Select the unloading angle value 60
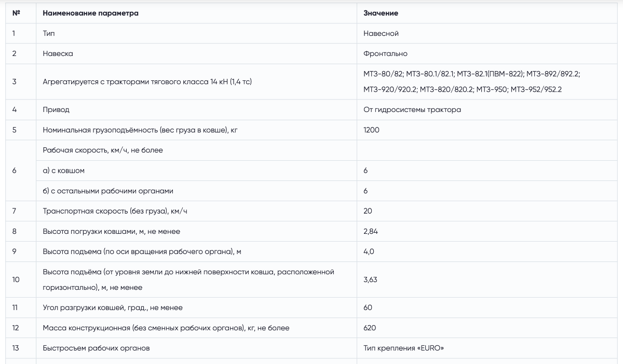Image resolution: width=623 pixels, height=364 pixels. [x=368, y=307]
